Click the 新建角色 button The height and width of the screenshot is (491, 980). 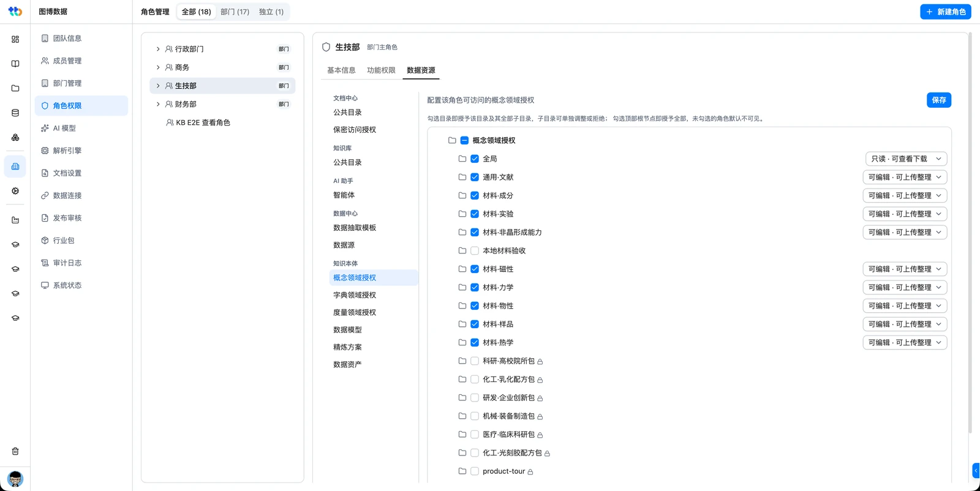pyautogui.click(x=946, y=12)
